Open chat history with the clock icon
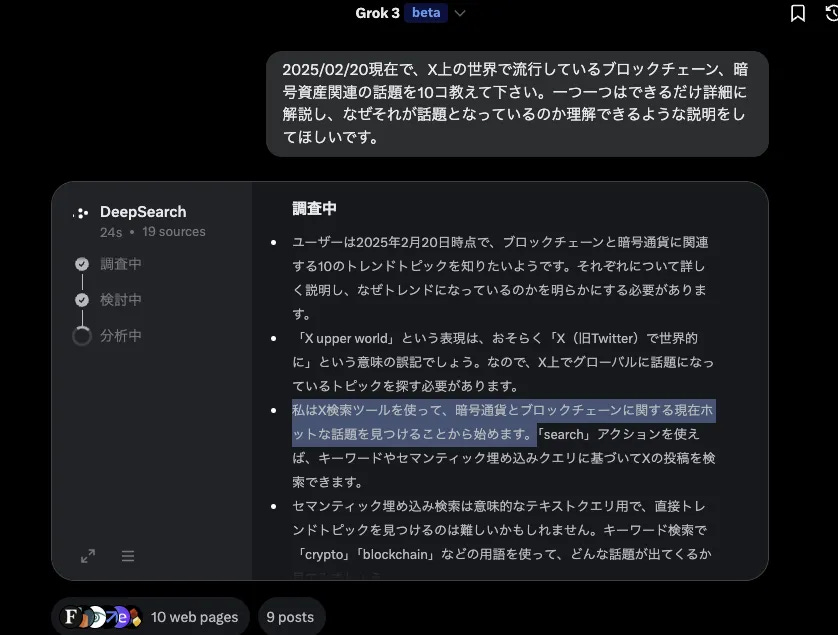 [832, 13]
